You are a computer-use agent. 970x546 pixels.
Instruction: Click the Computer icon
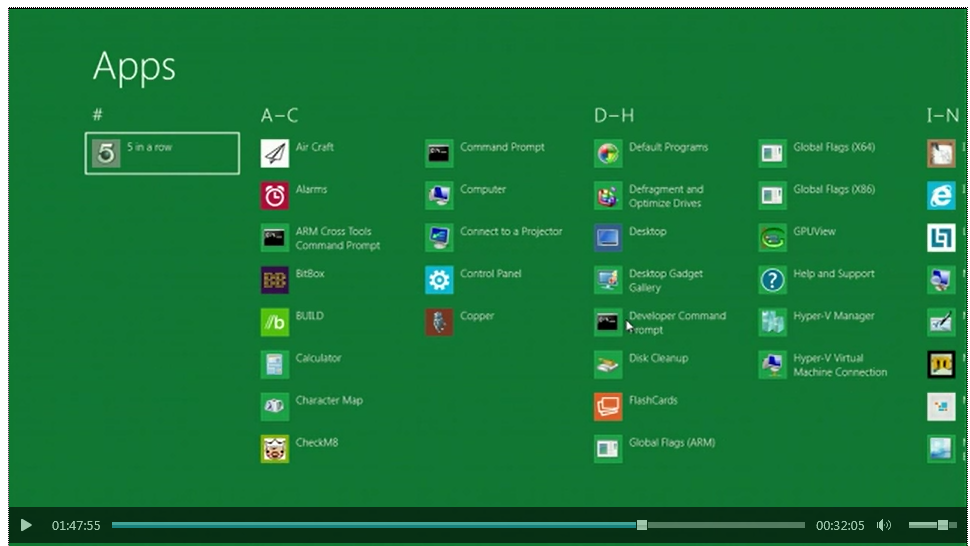click(x=439, y=195)
